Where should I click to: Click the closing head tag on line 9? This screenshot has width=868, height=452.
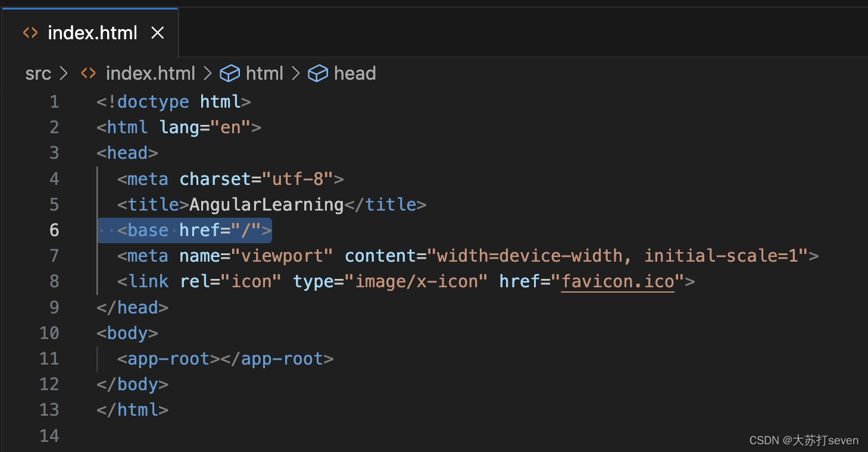pyautogui.click(x=132, y=307)
